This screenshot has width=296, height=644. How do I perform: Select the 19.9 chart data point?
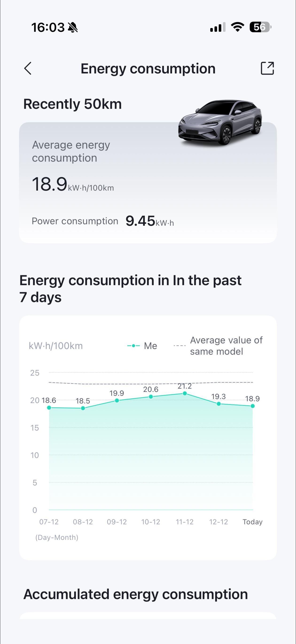pos(117,401)
